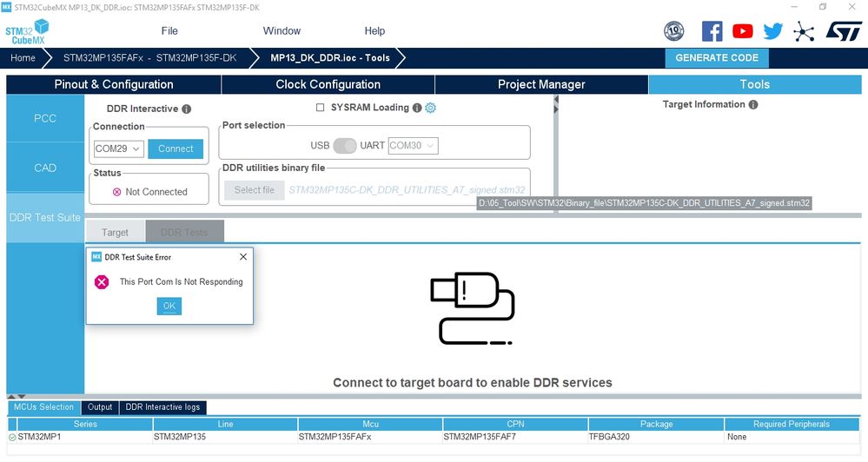Sort by the Series column header

(84, 425)
